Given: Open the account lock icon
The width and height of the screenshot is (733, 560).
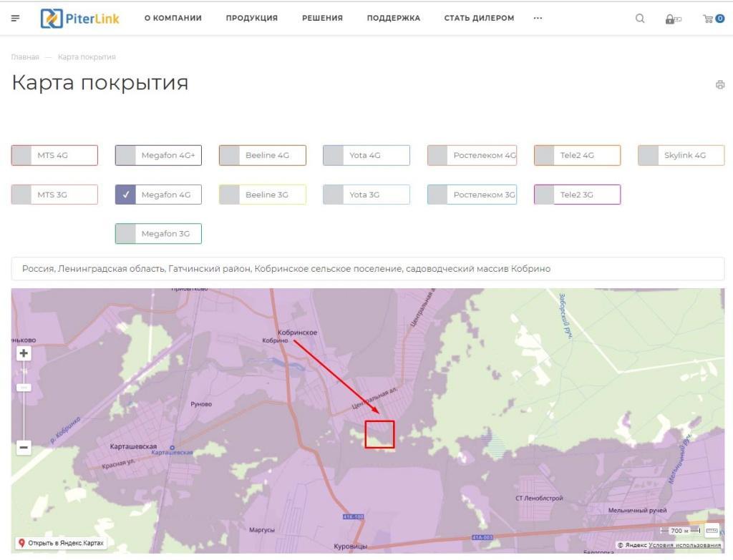Looking at the screenshot, I should coord(673,19).
